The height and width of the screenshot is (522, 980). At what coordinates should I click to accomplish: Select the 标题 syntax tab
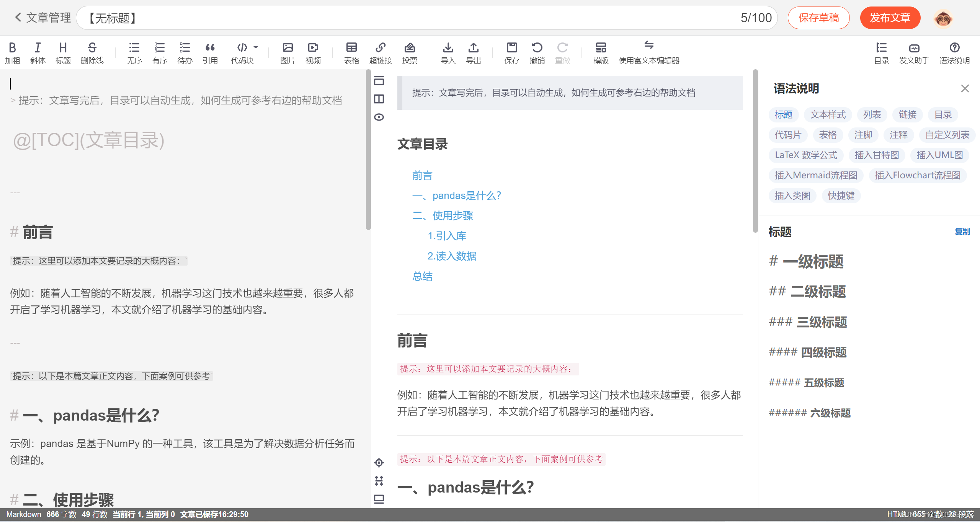[784, 114]
